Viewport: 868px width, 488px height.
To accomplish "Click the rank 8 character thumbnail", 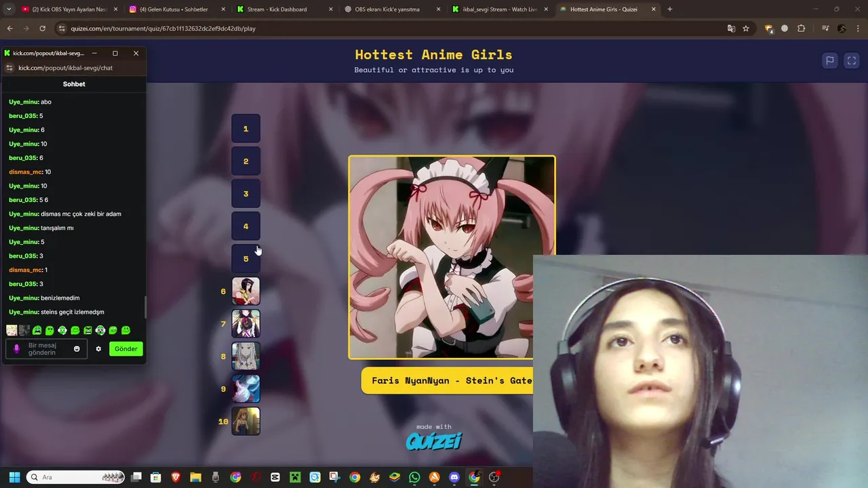I will point(245,357).
